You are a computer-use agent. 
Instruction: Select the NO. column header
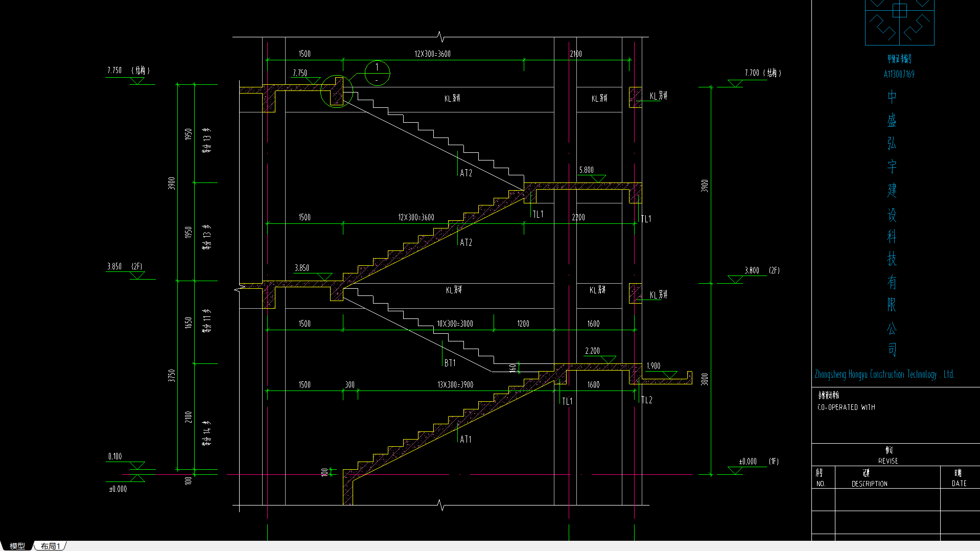coord(821,484)
